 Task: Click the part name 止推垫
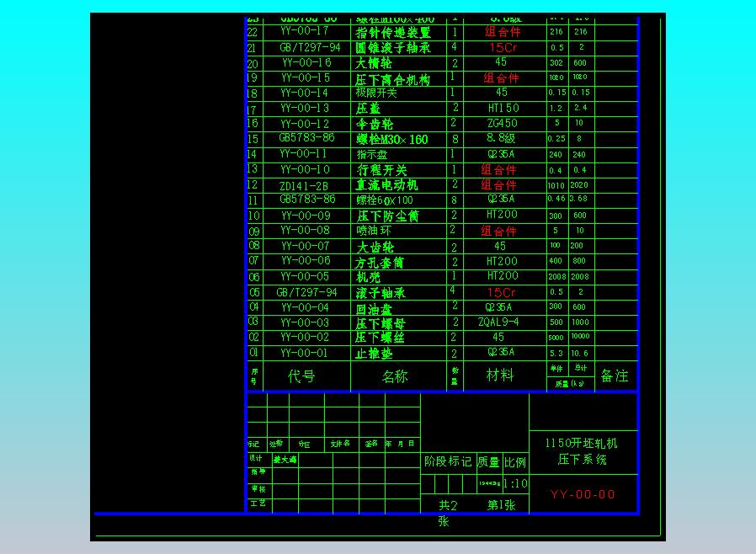(374, 354)
